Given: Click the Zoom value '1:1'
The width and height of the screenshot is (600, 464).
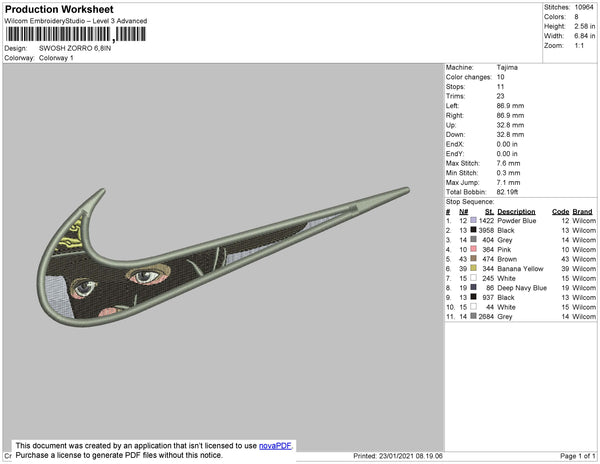Looking at the screenshot, I should pyautogui.click(x=579, y=46).
